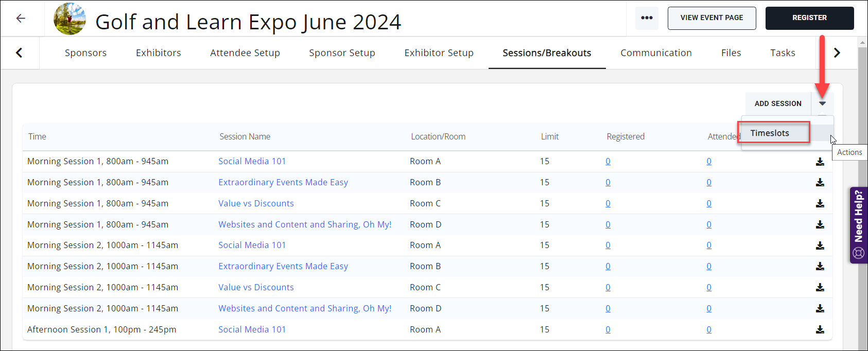Open the three-dots more options menu
Image resolution: width=868 pixels, height=351 pixels.
(647, 18)
